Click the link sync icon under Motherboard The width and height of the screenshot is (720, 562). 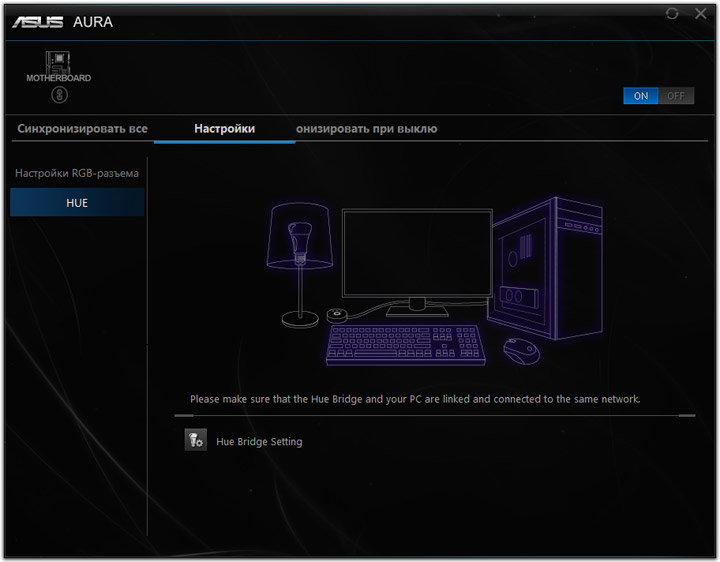click(59, 96)
